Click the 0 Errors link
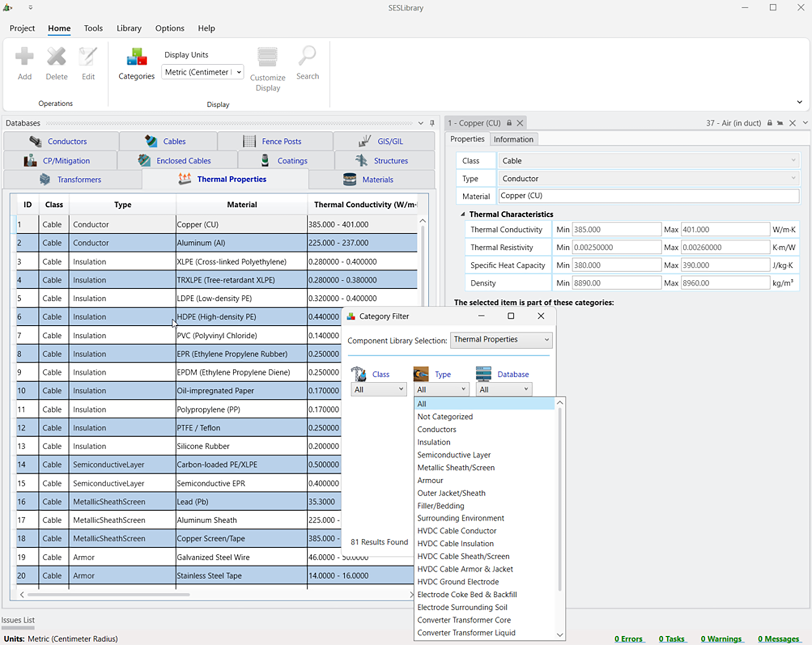This screenshot has width=812, height=645. pos(629,639)
